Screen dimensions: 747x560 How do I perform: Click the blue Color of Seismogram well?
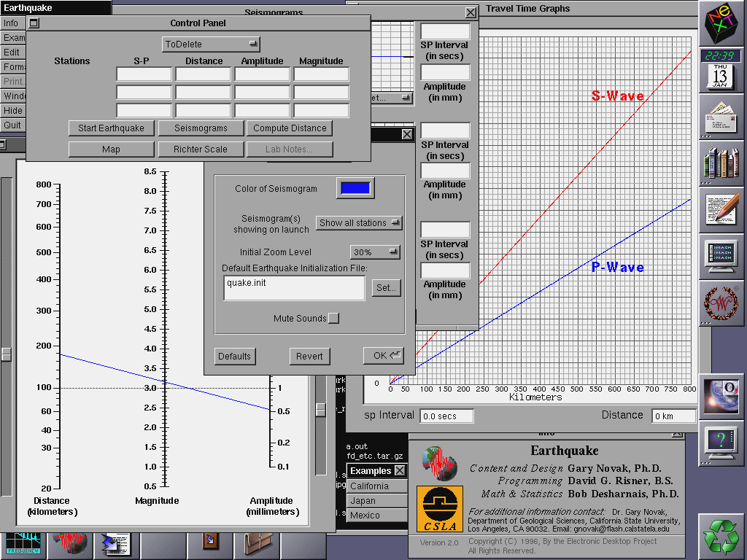click(x=355, y=188)
